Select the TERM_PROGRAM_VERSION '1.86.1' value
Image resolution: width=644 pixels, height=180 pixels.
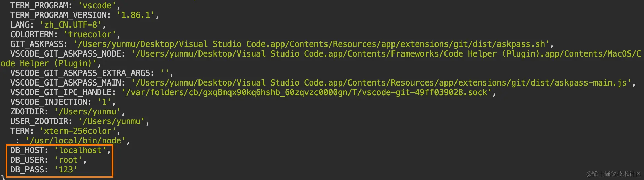[x=136, y=15]
